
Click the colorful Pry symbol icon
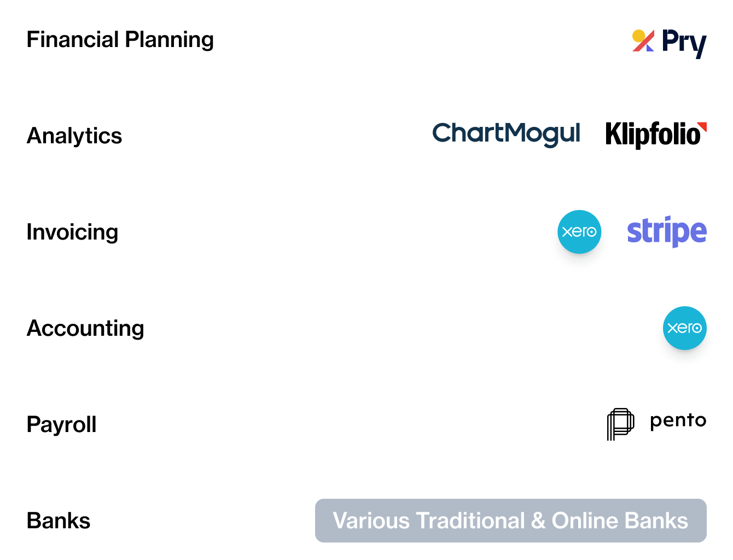(643, 41)
